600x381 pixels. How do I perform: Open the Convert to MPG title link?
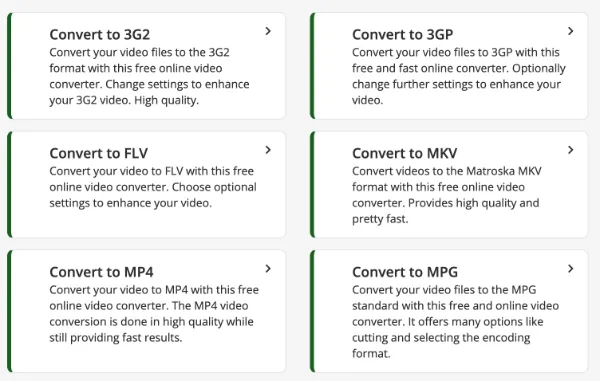tap(405, 272)
